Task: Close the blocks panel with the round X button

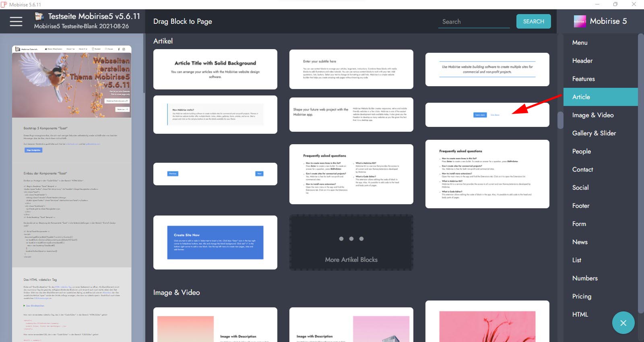Action: coord(623,323)
